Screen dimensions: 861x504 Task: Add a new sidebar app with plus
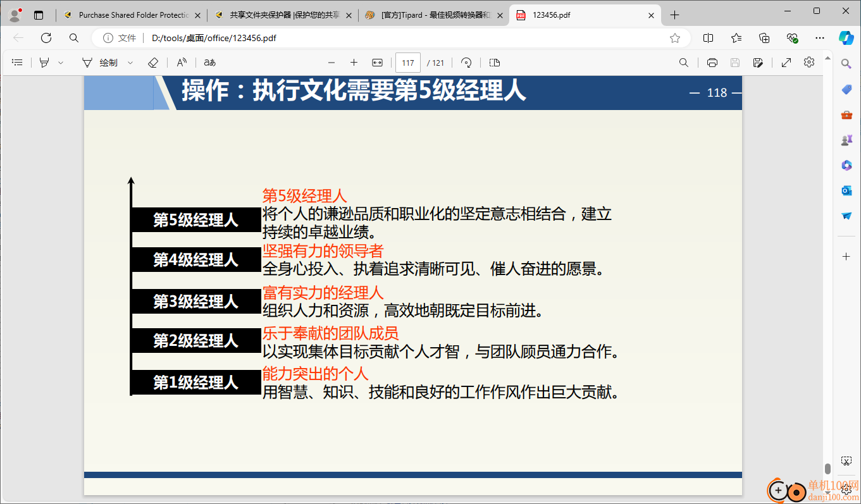click(846, 256)
